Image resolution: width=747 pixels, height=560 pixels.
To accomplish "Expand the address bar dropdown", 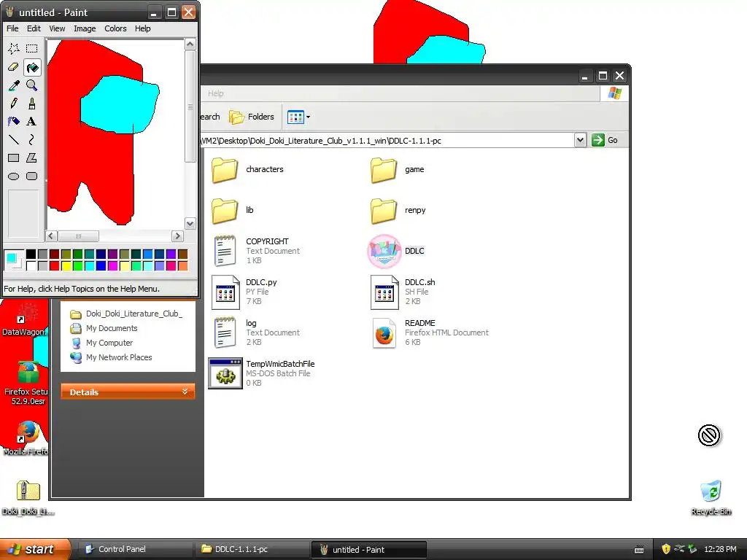I will click(580, 141).
